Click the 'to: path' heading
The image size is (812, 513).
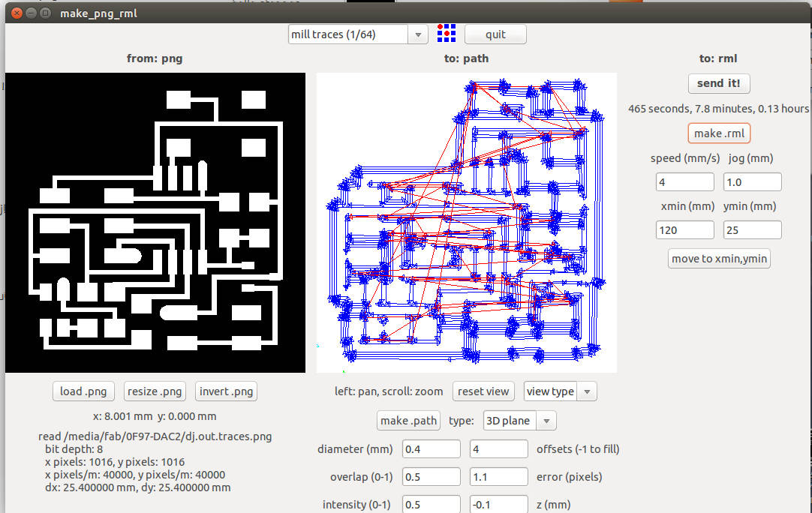pos(466,58)
